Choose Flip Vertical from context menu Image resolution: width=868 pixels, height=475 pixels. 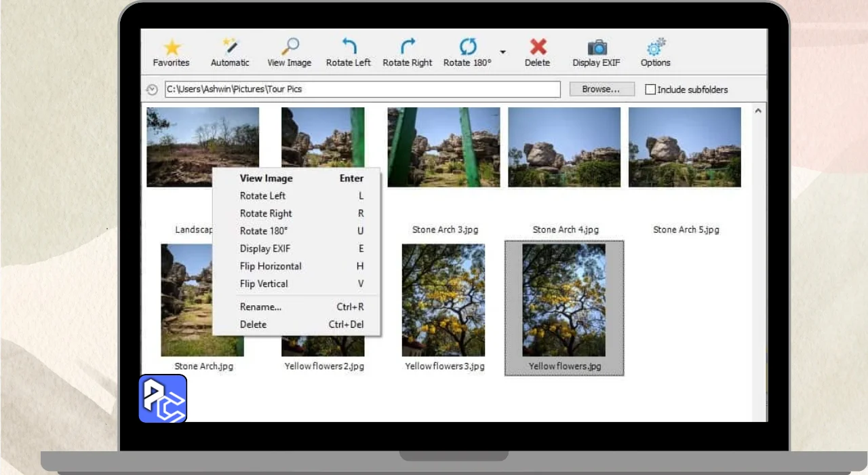click(264, 284)
